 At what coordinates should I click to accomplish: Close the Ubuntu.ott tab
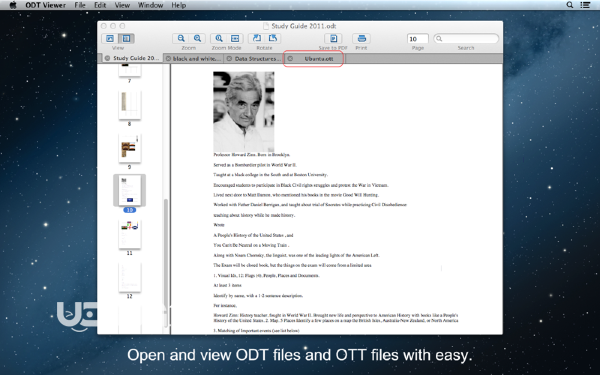pyautogui.click(x=290, y=59)
